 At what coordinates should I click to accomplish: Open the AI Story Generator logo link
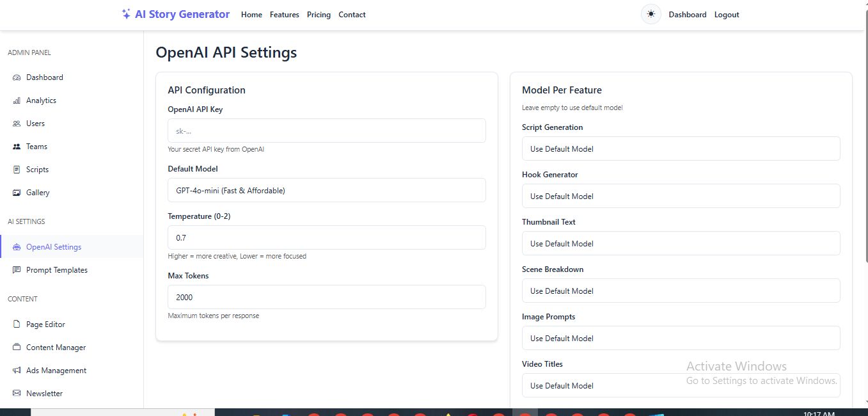pos(175,14)
